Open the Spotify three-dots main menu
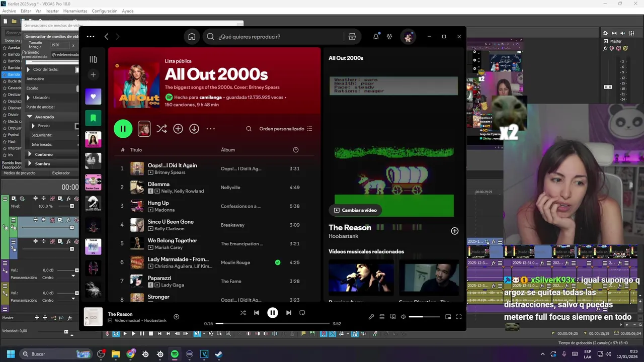Image resolution: width=644 pixels, height=362 pixels. tap(91, 37)
